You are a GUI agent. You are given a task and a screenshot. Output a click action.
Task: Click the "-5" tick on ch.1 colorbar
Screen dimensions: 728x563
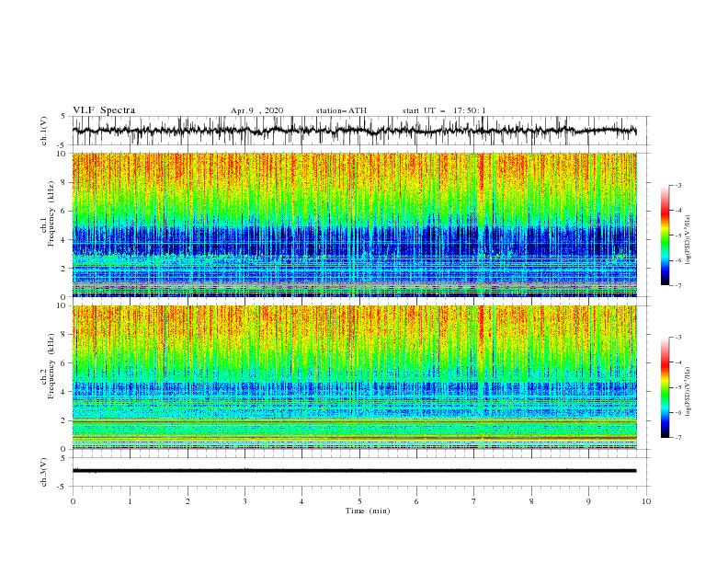point(678,236)
